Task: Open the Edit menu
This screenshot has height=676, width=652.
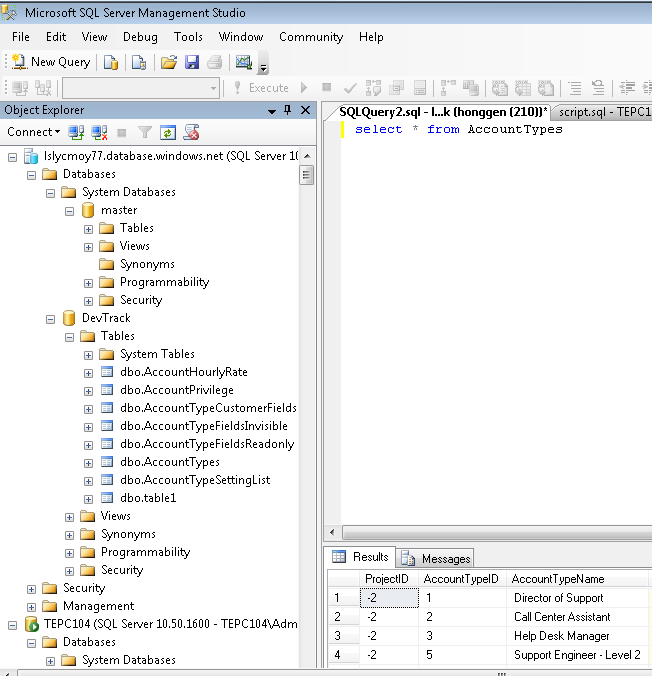Action: pos(56,37)
